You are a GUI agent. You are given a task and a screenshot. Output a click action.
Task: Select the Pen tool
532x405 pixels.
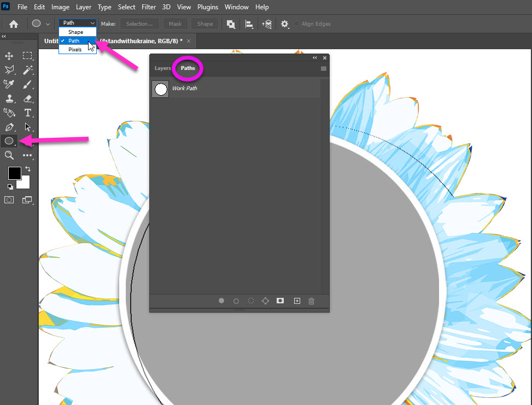[9, 127]
